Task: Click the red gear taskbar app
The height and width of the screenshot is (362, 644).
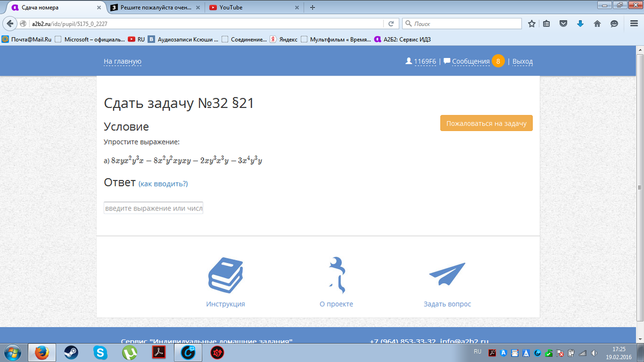Action: tap(217, 353)
